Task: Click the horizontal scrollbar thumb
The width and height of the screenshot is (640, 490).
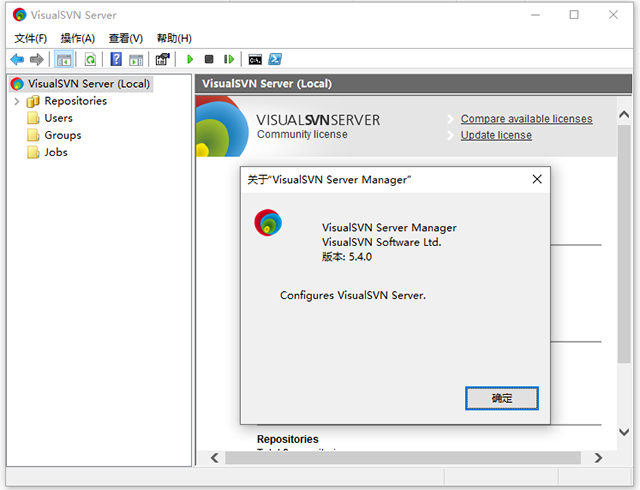Action: (403, 458)
